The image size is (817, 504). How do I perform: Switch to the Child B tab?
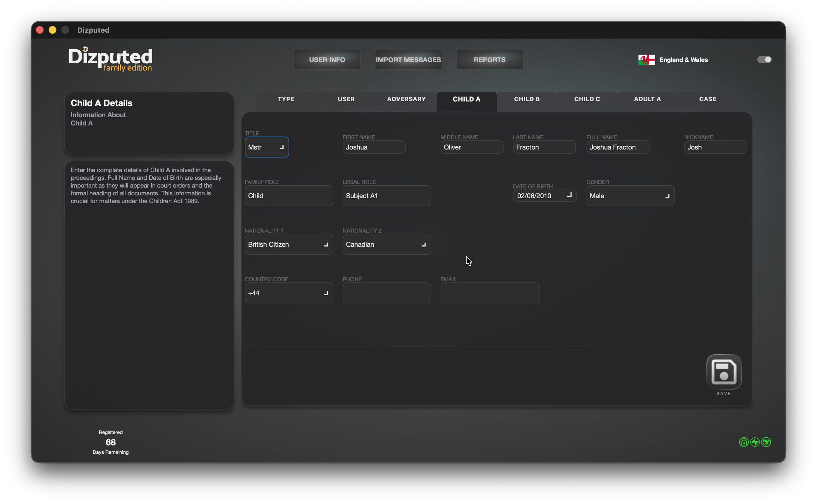pos(526,99)
